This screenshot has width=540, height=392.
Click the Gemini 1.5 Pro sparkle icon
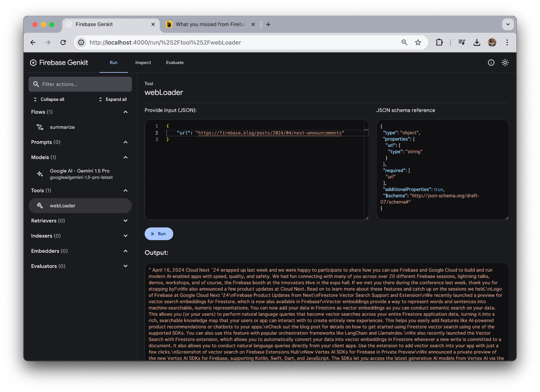click(x=40, y=174)
